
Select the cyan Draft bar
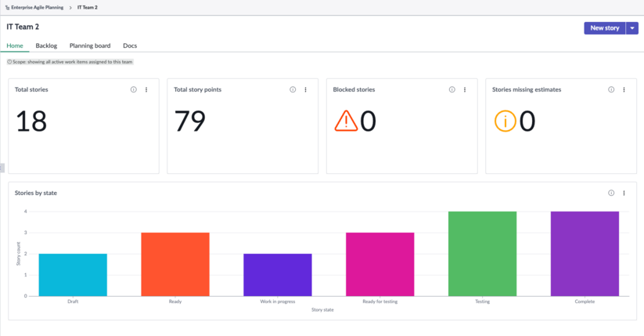(x=73, y=275)
